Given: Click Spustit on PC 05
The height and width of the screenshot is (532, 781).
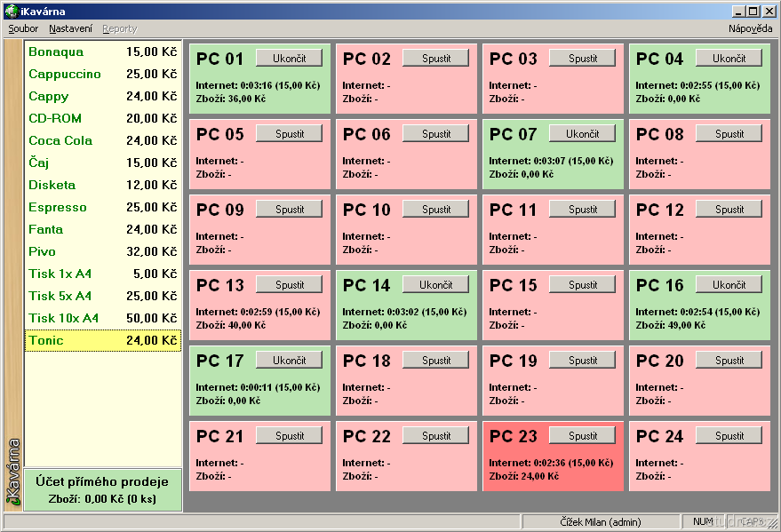Looking at the screenshot, I should (x=290, y=134).
